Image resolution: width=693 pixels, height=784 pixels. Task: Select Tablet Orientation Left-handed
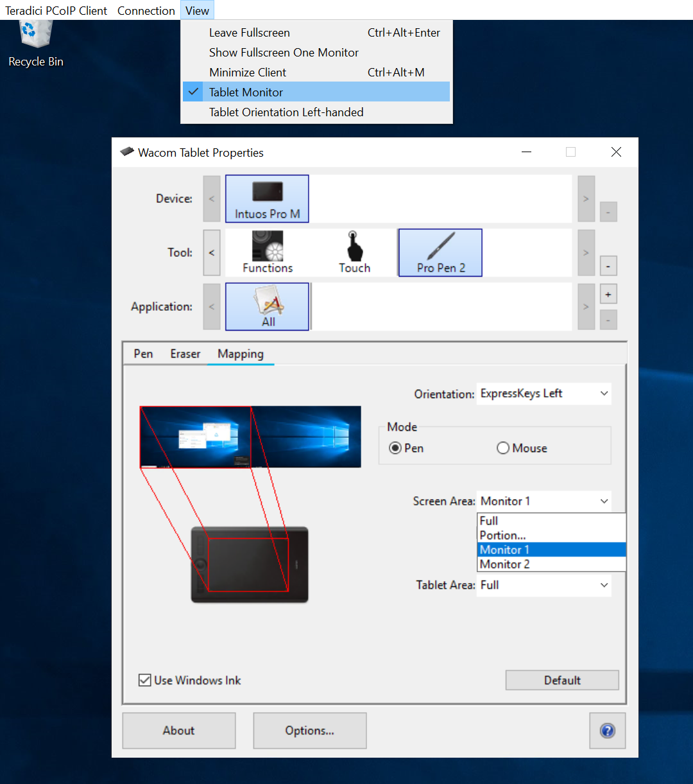316,112
